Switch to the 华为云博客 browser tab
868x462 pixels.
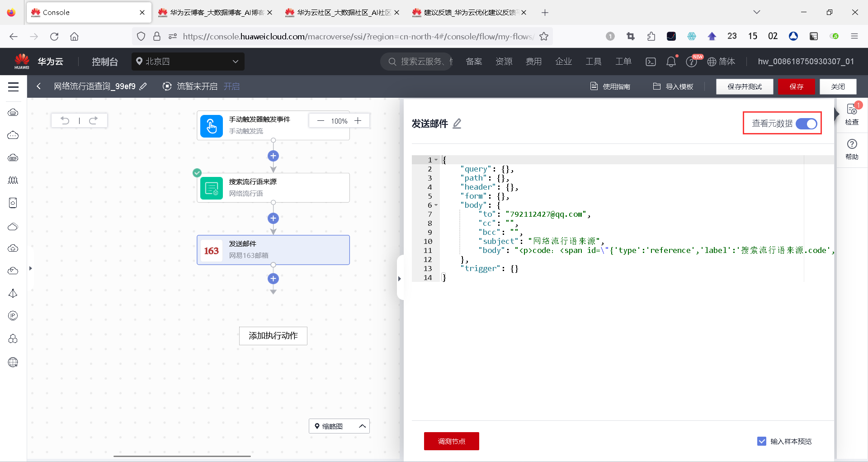[215, 12]
